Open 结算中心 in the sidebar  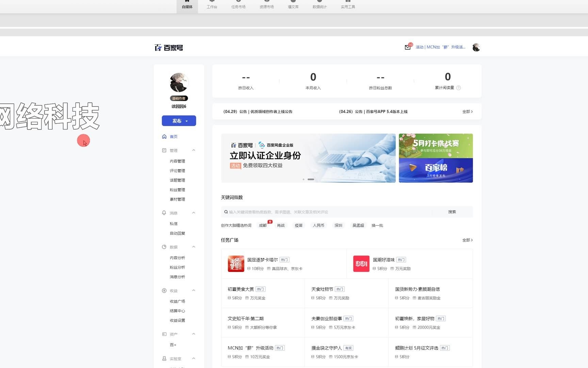tap(178, 311)
